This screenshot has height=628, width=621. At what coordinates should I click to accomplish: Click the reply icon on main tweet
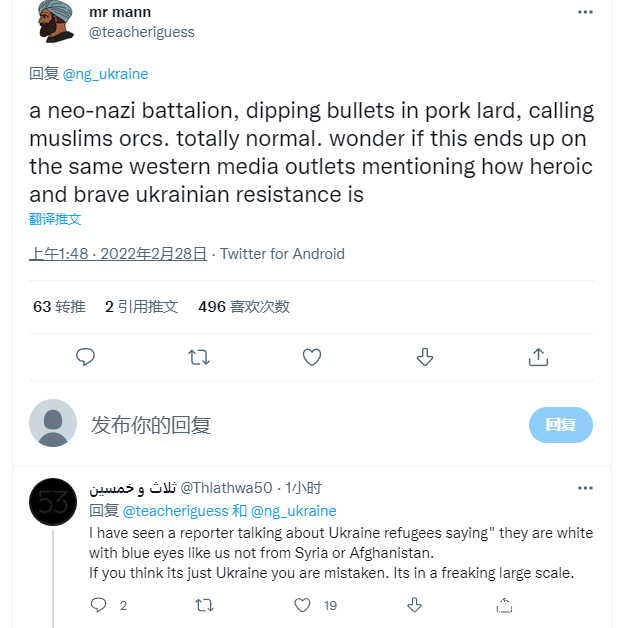(86, 357)
